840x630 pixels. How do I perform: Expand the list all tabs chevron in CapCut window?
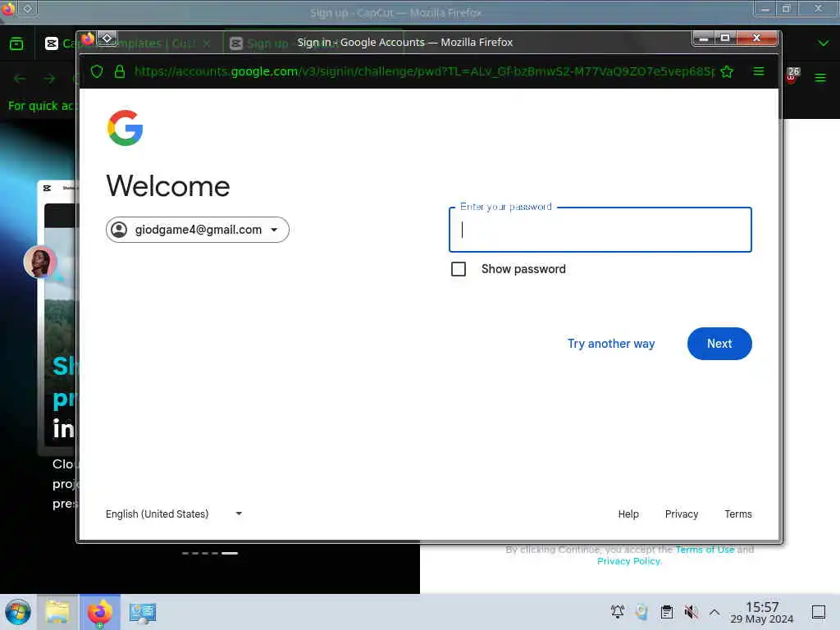[824, 43]
